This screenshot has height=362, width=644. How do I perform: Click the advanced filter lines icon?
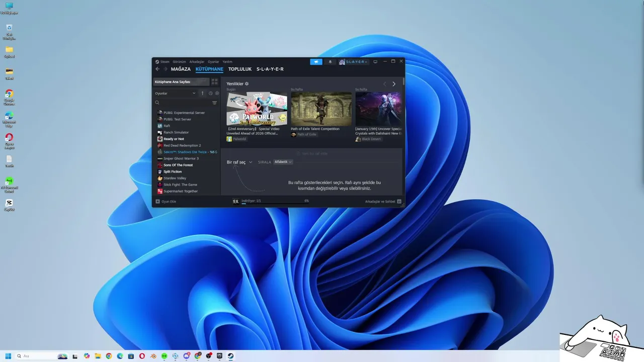[214, 103]
